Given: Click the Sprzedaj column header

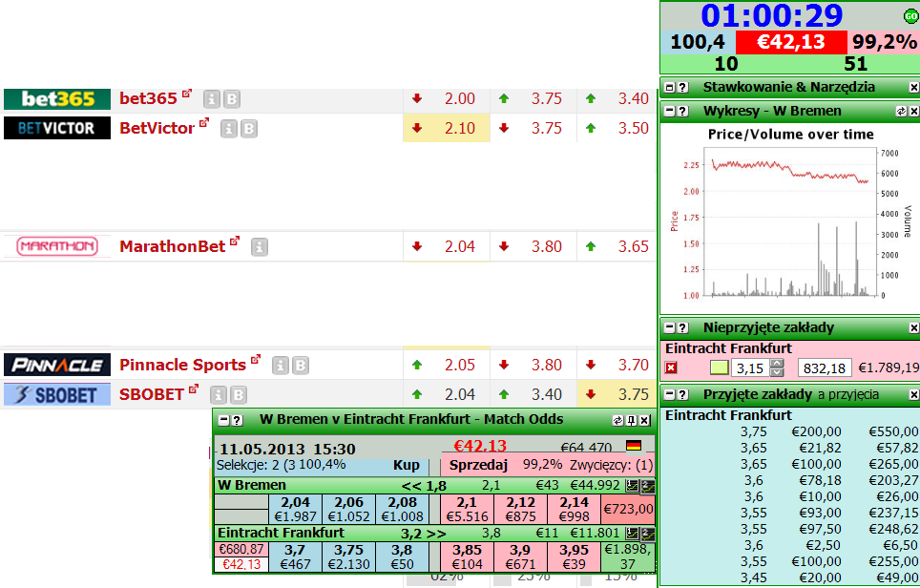Looking at the screenshot, I should point(478,466).
